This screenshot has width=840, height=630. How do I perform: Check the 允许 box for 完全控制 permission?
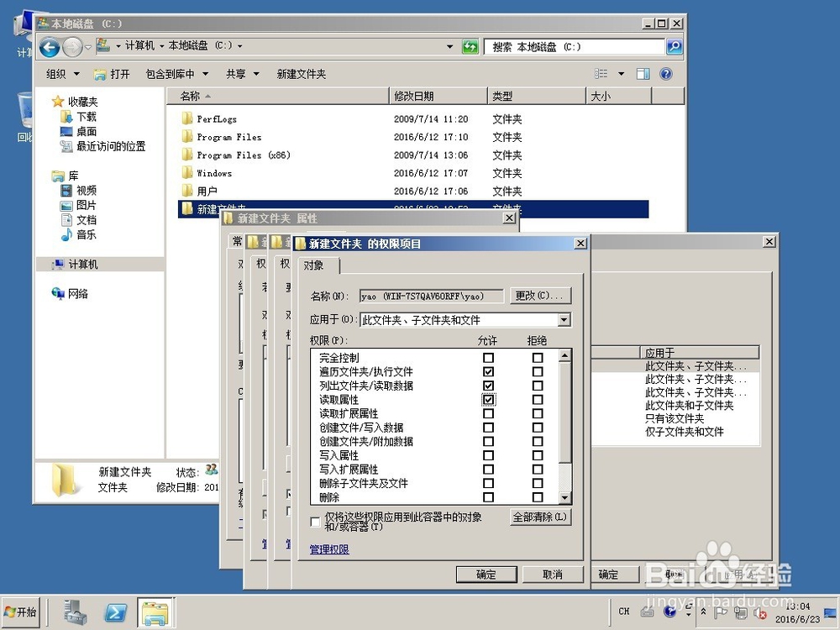point(489,356)
